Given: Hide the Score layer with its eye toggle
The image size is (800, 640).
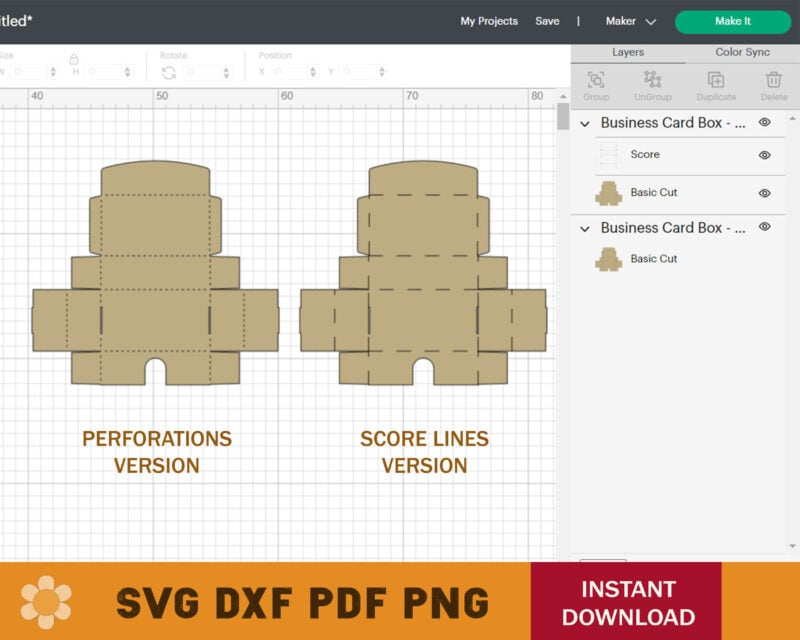Looking at the screenshot, I should [x=765, y=154].
